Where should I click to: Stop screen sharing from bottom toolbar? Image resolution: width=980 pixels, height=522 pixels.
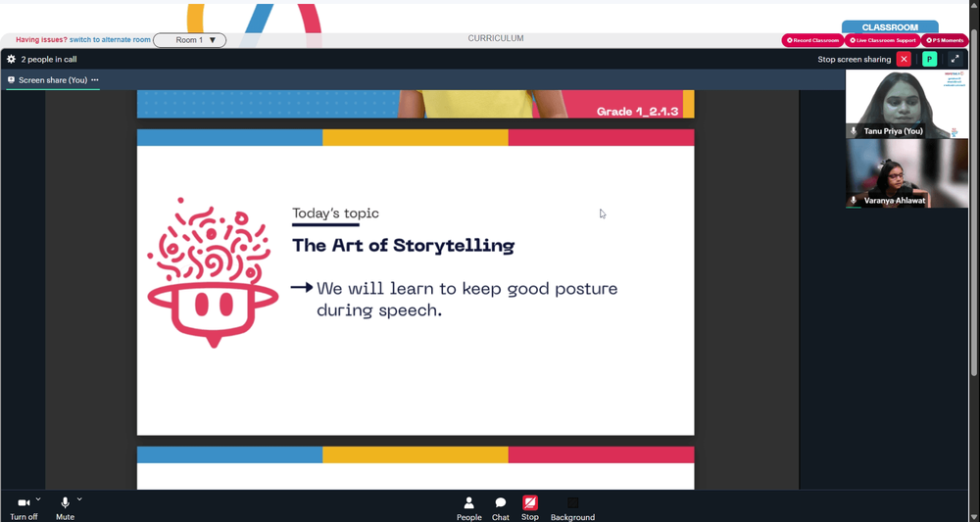click(x=530, y=508)
